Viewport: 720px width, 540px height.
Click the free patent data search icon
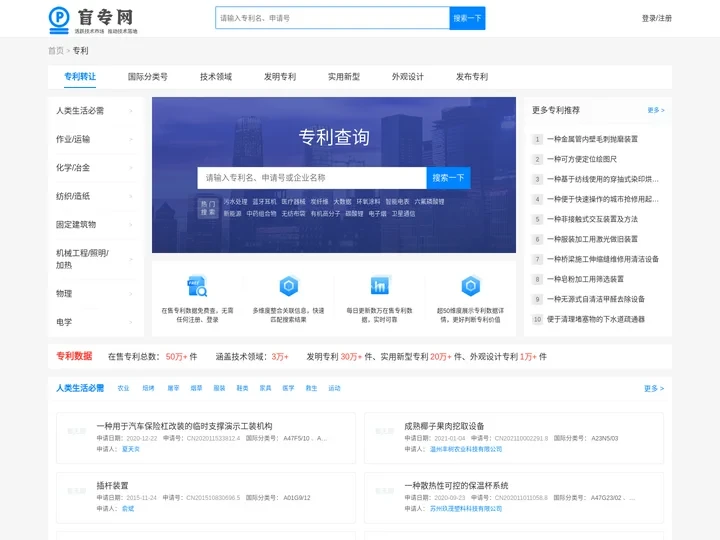pyautogui.click(x=197, y=286)
